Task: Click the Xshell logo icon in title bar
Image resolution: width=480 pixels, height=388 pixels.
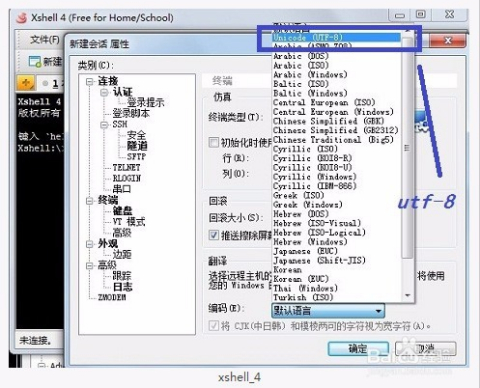Action: (x=21, y=17)
